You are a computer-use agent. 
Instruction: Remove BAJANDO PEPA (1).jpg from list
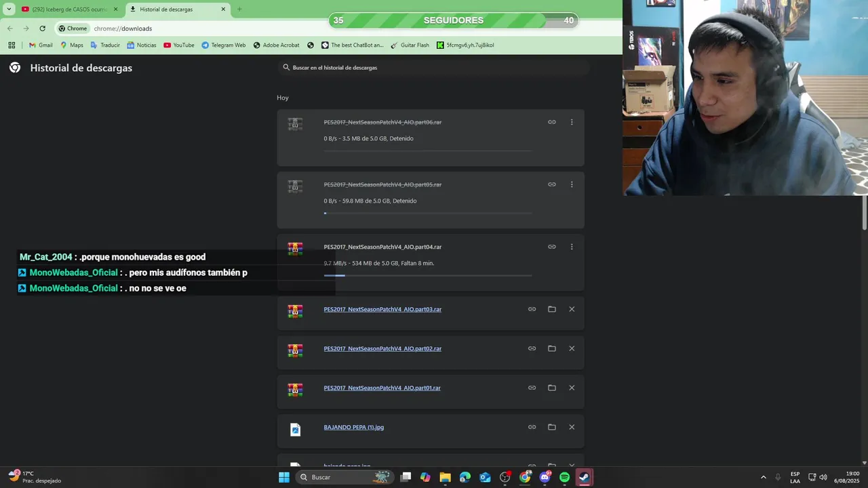click(x=572, y=427)
